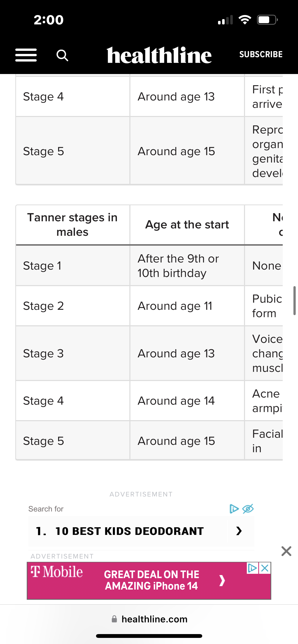Tap the search magnifier icon
This screenshot has width=298, height=644.
click(62, 55)
